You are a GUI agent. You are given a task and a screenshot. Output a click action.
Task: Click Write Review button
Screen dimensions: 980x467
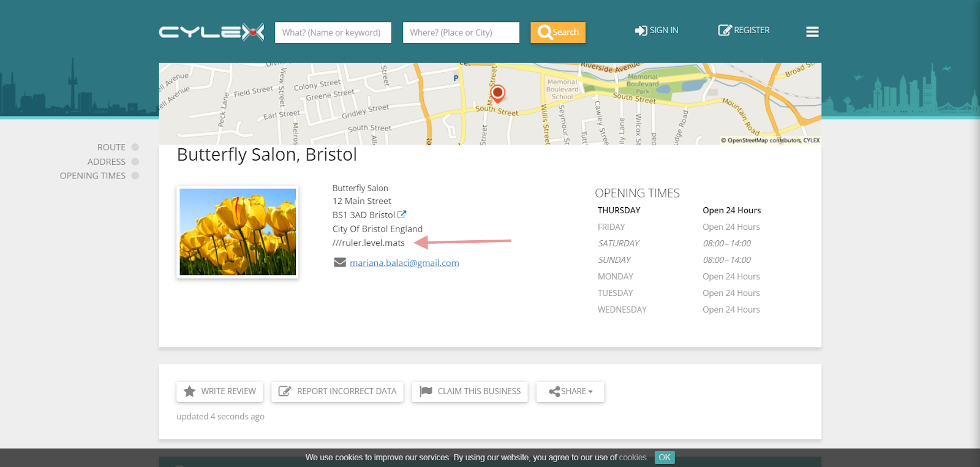click(220, 392)
